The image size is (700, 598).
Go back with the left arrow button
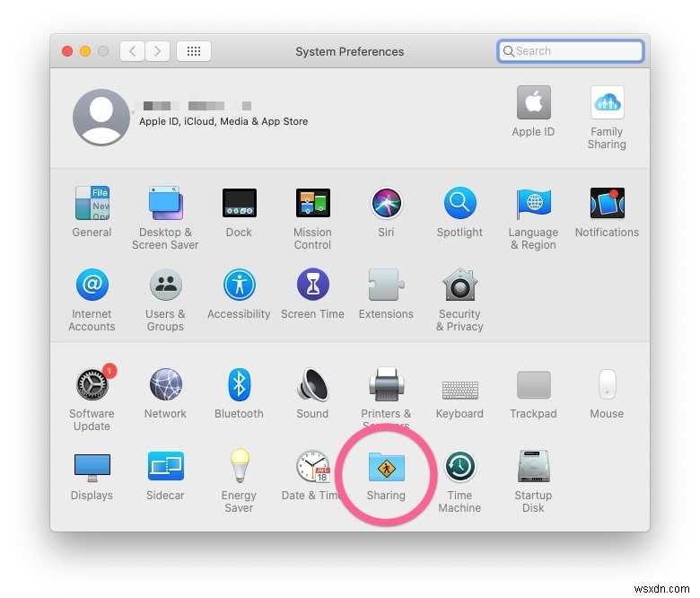pos(132,51)
